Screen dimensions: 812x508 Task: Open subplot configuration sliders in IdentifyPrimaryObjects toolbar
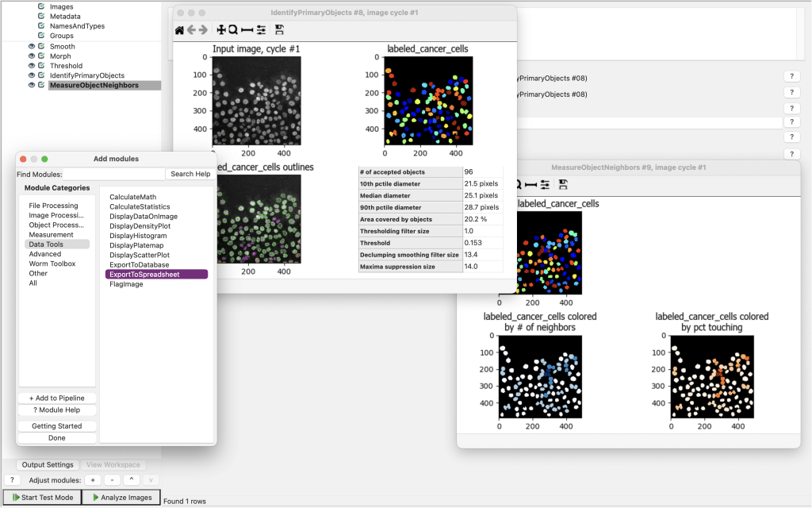[x=260, y=30]
